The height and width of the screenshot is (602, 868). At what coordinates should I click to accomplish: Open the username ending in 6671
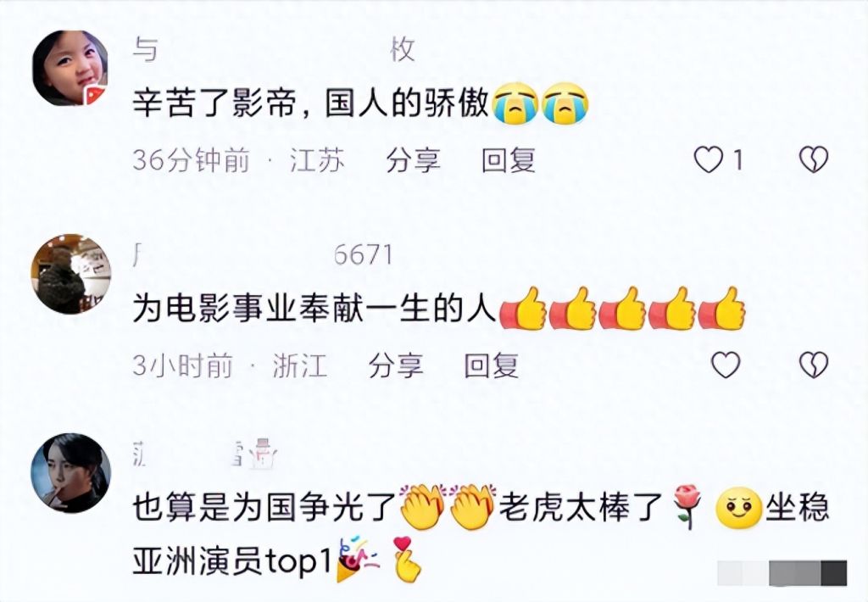coord(263,254)
